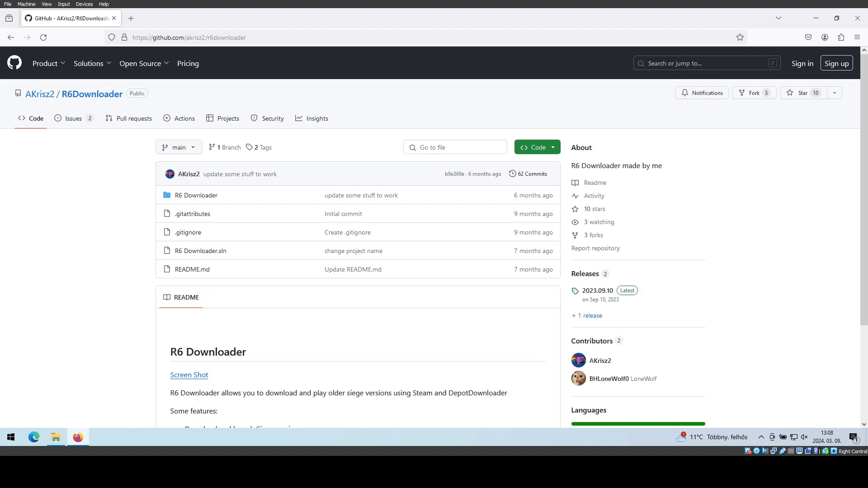The image size is (868, 488).
Task: Click AKrisz2 avatar in Contributors list
Action: tap(579, 361)
